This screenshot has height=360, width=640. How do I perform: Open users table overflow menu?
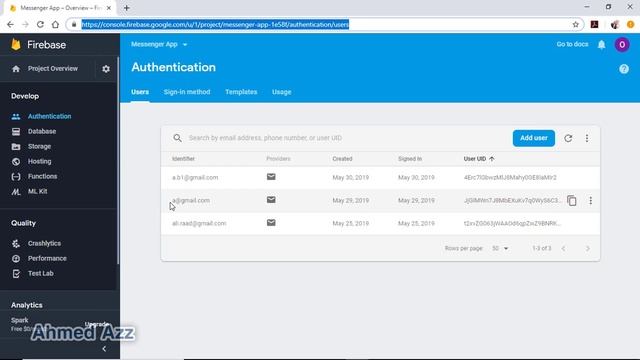pos(587,138)
